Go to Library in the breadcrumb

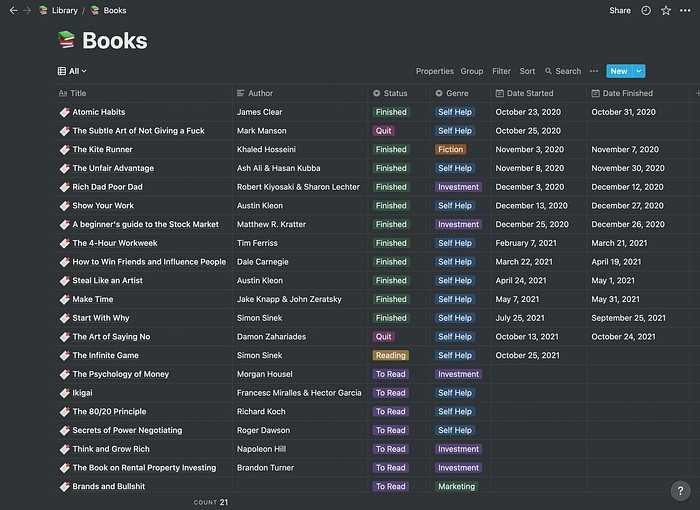coord(64,10)
